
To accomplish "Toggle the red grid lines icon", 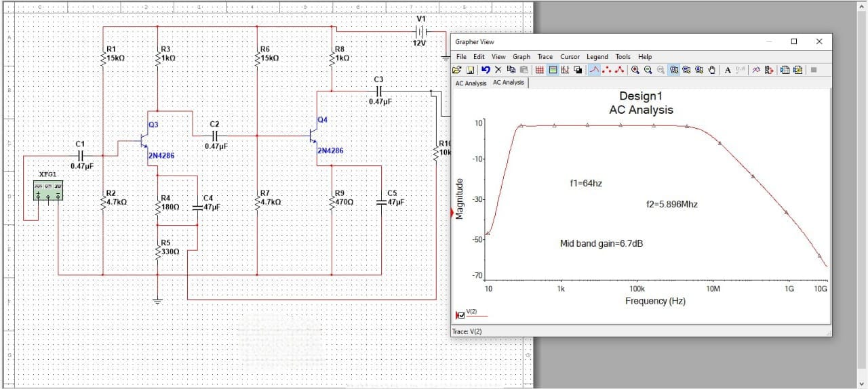I will pos(540,70).
